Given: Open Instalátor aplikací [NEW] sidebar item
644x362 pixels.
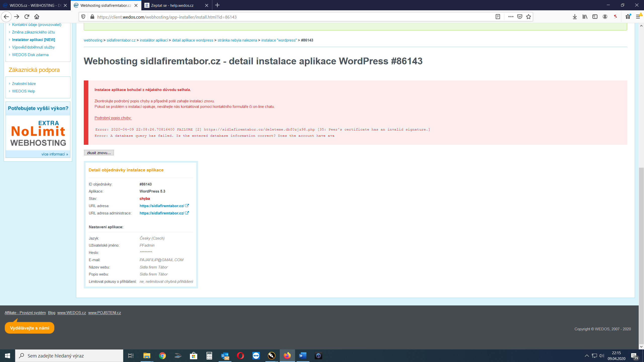Looking at the screenshot, I should (x=33, y=40).
